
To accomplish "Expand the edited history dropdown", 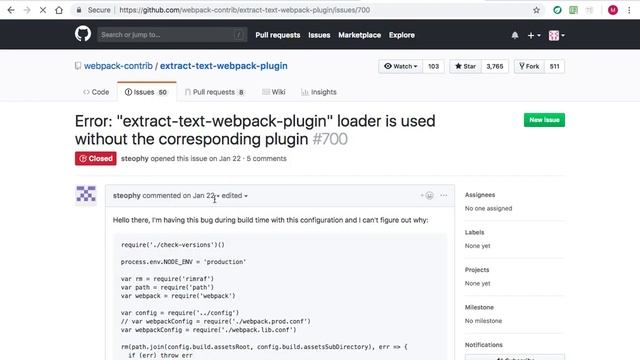I will pyautogui.click(x=235, y=196).
